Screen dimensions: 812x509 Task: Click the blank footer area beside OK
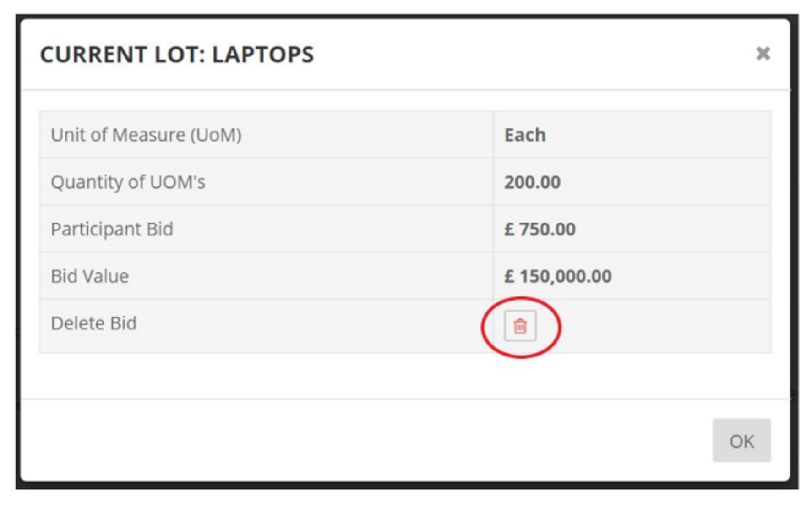pos(366,440)
